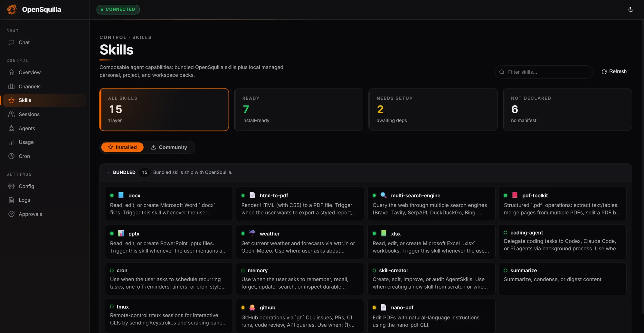Click the Config gear icon
The image size is (644, 333).
(11, 186)
